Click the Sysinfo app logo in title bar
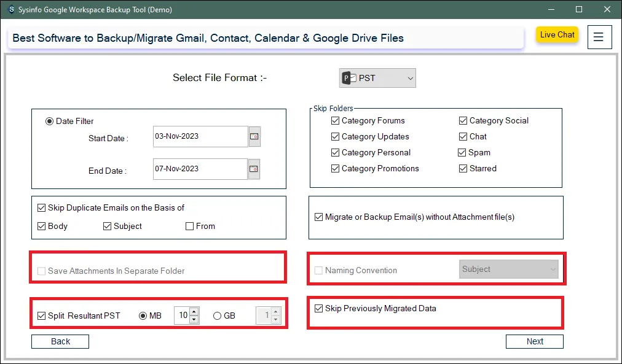The width and height of the screenshot is (622, 364). tap(10, 10)
